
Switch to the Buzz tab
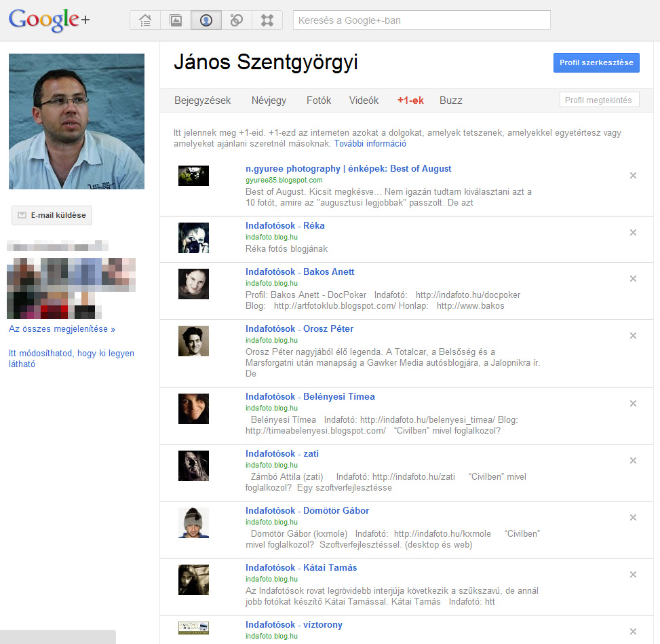(x=451, y=100)
